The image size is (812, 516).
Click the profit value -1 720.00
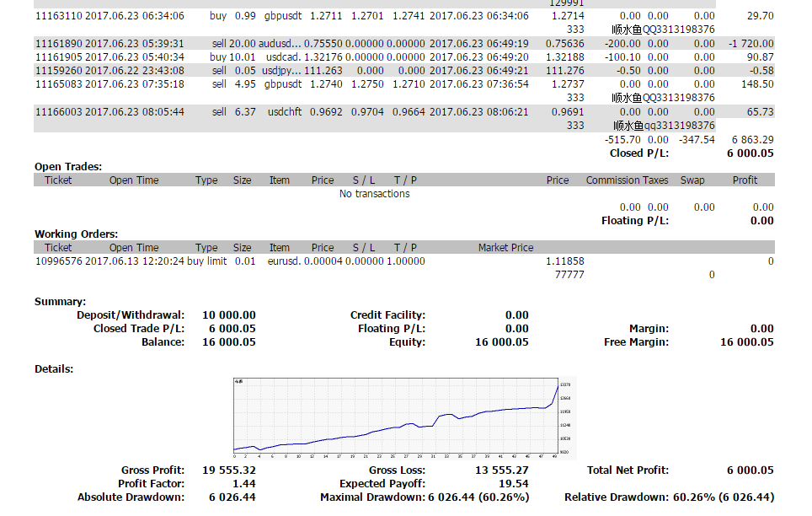[x=751, y=44]
